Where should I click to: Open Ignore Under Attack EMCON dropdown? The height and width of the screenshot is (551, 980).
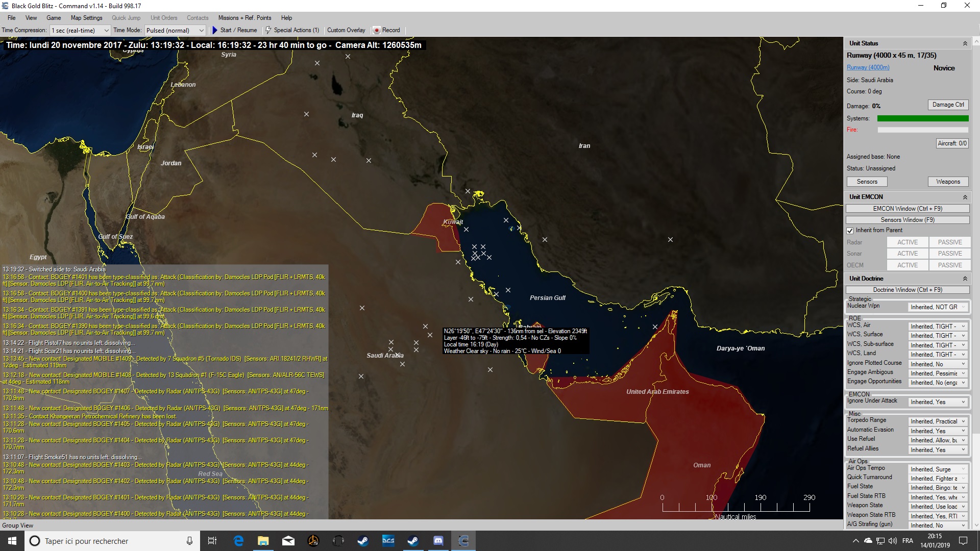938,402
